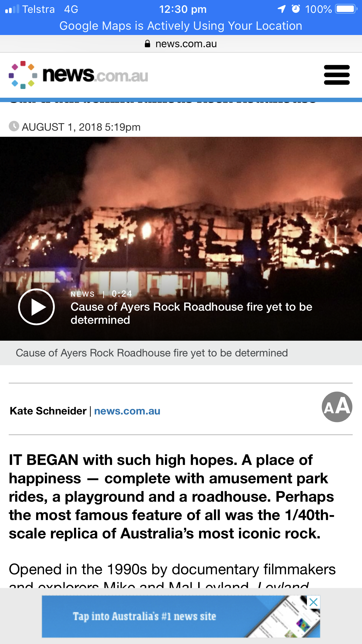Tap the burning roadhouse video thumbnail
This screenshot has width=362, height=644.
181,239
